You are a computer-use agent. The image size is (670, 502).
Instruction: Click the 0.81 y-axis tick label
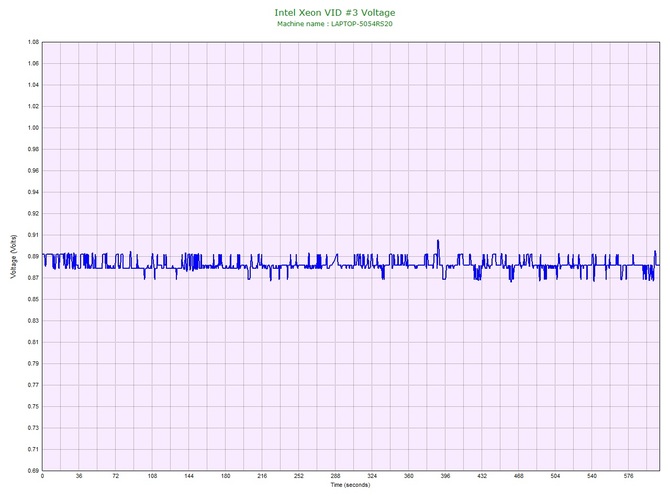33,342
